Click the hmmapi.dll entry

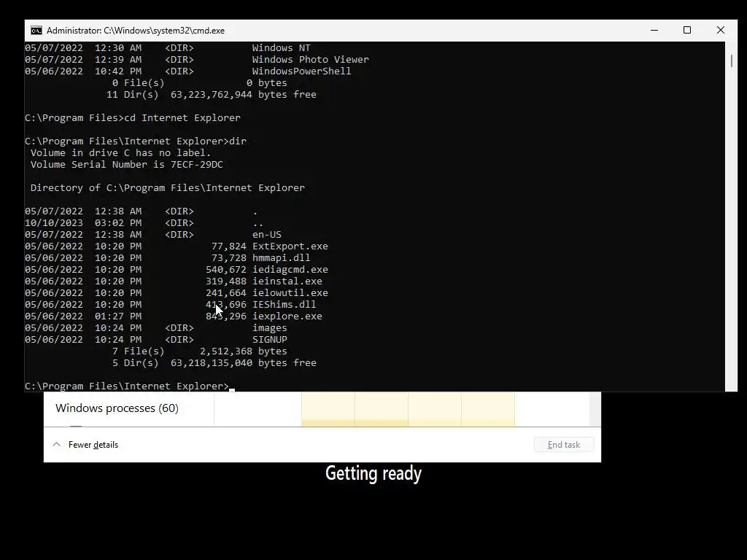point(282,257)
